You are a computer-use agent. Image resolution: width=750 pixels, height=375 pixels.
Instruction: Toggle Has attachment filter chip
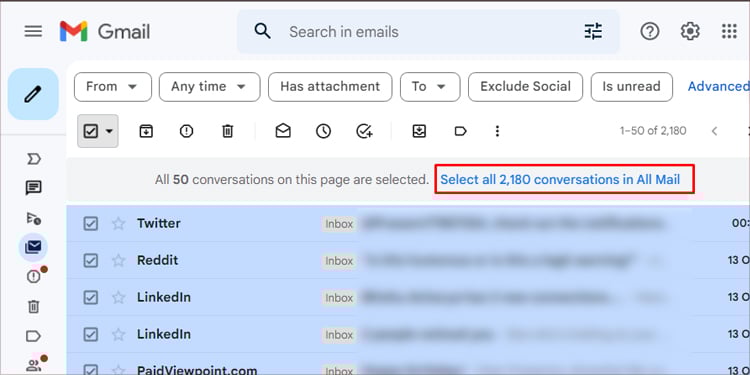330,87
